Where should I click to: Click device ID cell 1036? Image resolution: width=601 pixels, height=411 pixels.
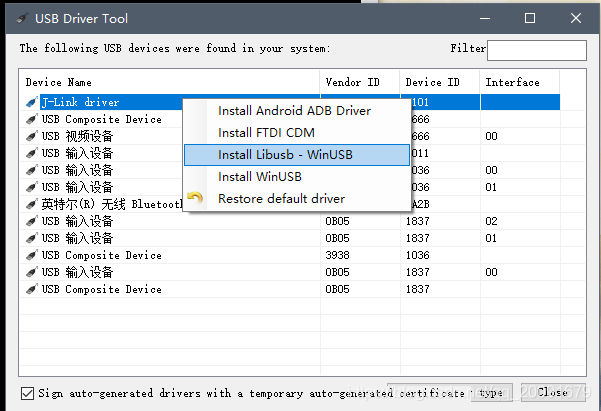click(x=417, y=255)
